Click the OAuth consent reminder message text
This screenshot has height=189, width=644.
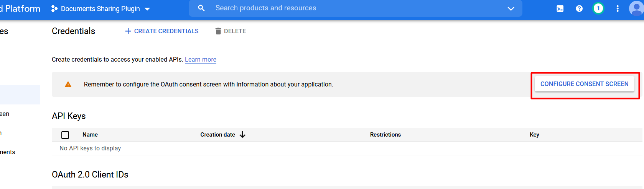(x=209, y=84)
